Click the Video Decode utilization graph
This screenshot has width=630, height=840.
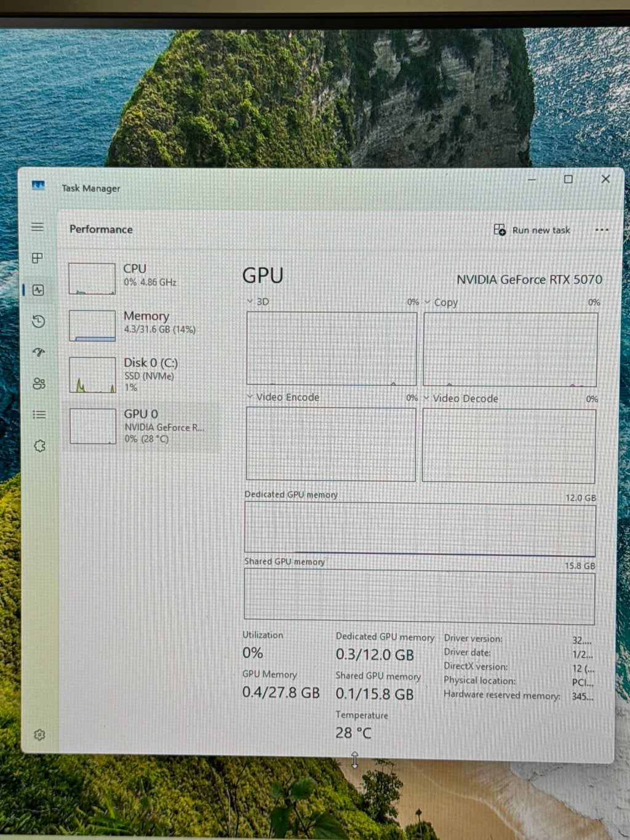point(509,445)
